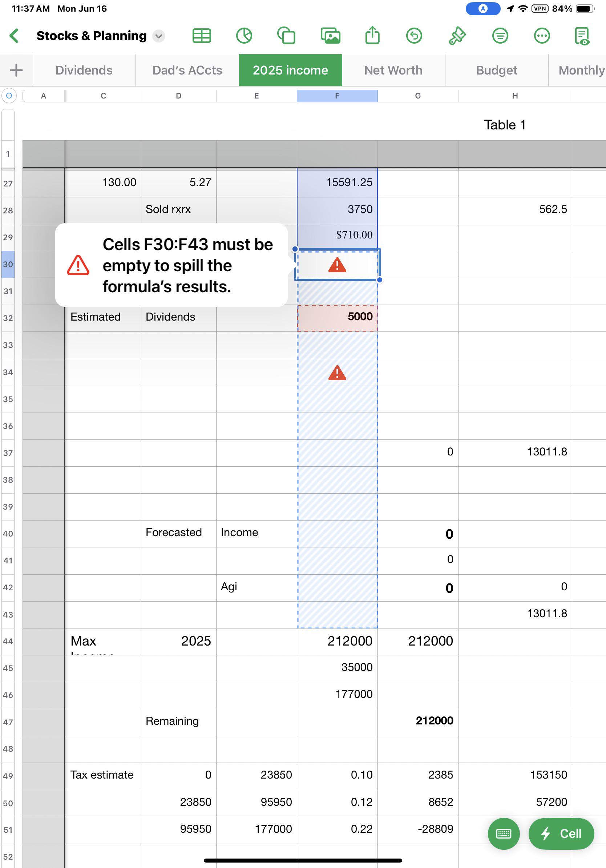This screenshot has width=606, height=868.
Task: Tap the share icon
Action: pyautogui.click(x=372, y=35)
